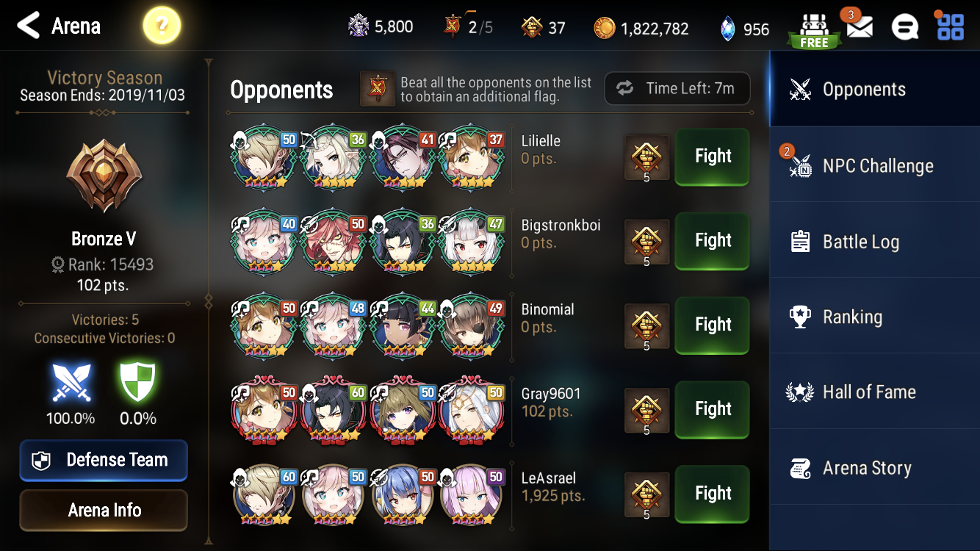Open the blue grid menu icon
The image size is (980, 551).
coord(950,26)
